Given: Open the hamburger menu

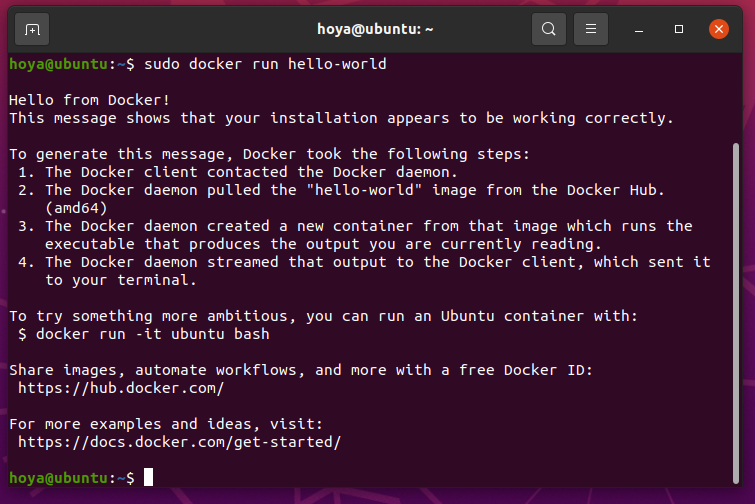Looking at the screenshot, I should tap(591, 29).
